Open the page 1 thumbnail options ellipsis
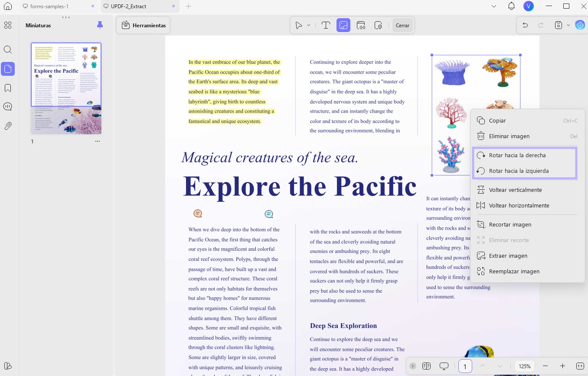Viewport: 588px width, 376px height. (x=98, y=141)
